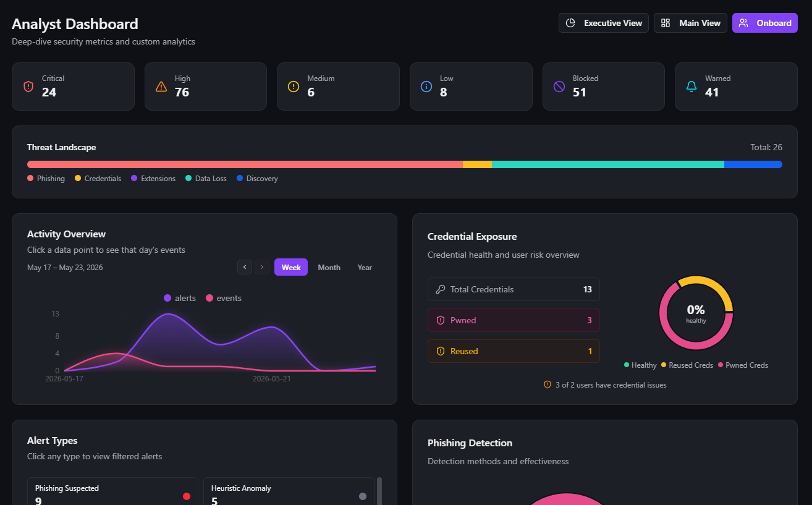The image size is (812, 505).
Task: Go to next week with right chevron
Action: pos(262,267)
